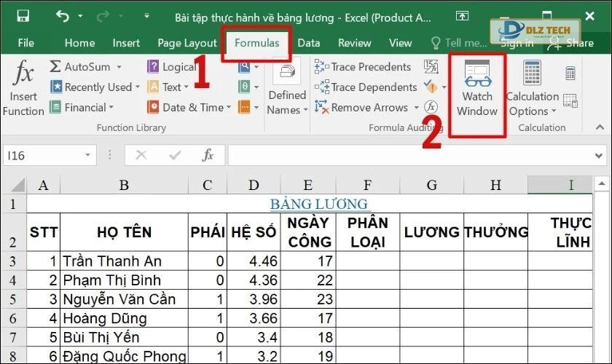Open the Recently Used functions dropdown

click(137, 87)
